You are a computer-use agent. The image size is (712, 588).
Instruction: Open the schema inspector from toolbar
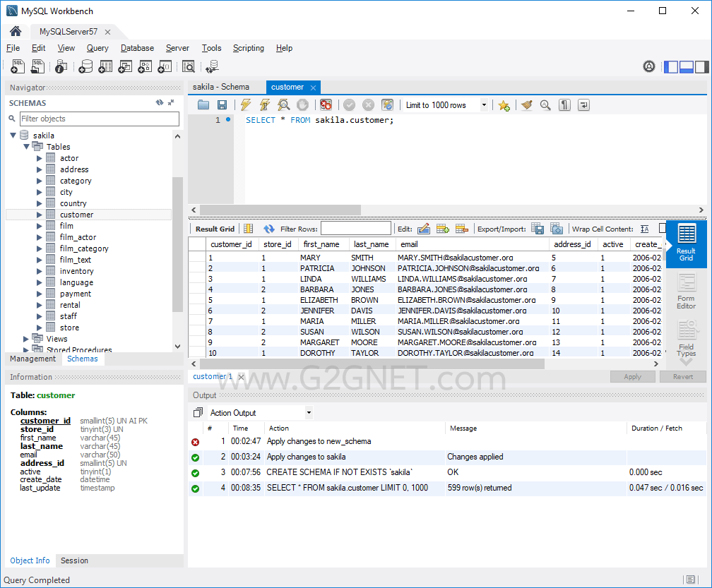point(61,66)
